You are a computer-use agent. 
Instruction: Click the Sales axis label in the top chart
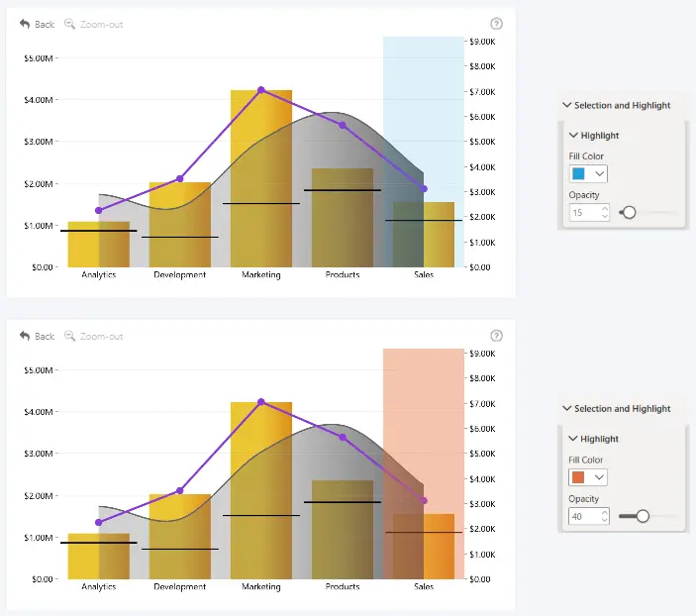coord(424,275)
